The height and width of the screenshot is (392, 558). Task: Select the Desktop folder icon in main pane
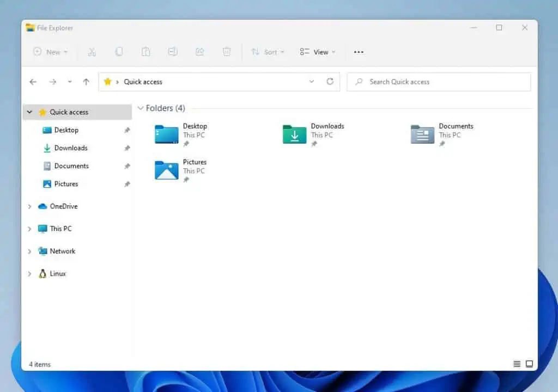167,134
